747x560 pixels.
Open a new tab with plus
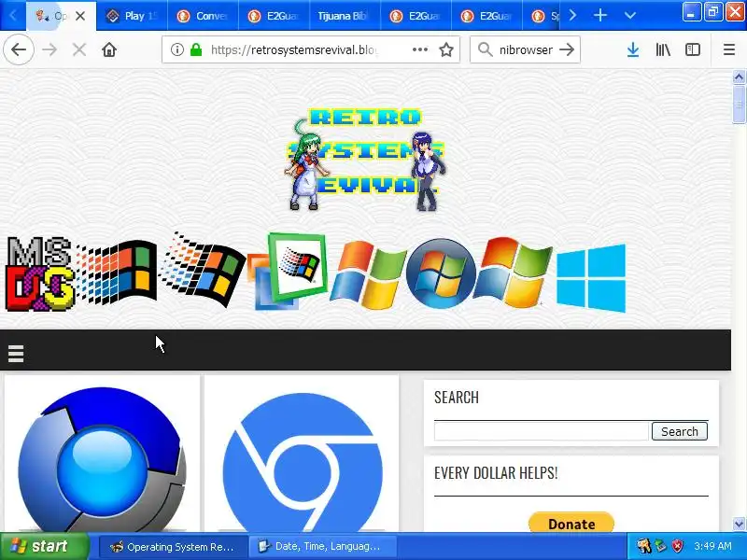(600, 16)
